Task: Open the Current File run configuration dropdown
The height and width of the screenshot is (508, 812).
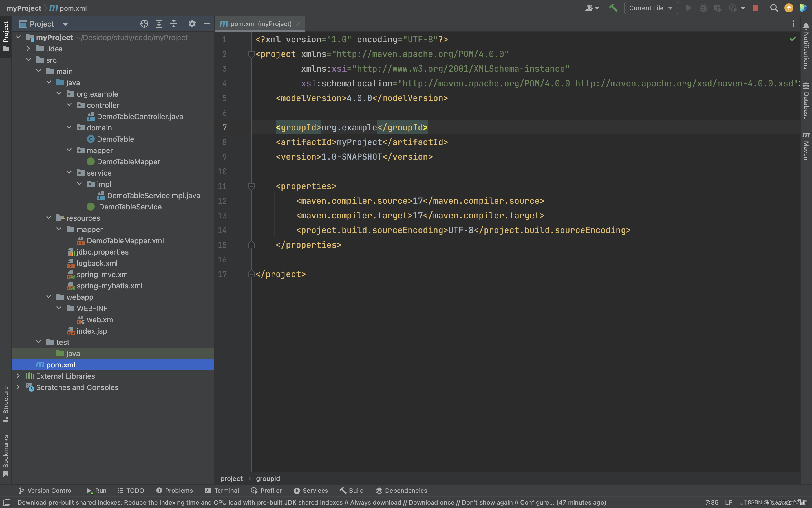Action: 651,8
